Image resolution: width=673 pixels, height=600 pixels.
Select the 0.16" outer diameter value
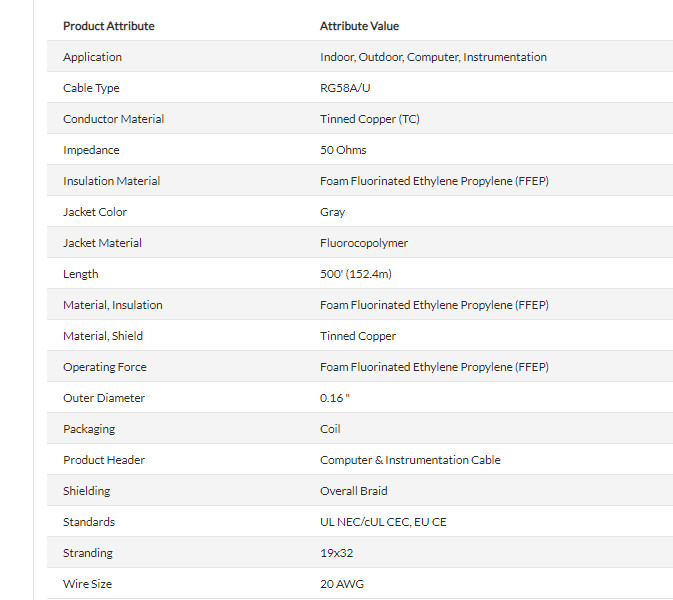tap(335, 398)
